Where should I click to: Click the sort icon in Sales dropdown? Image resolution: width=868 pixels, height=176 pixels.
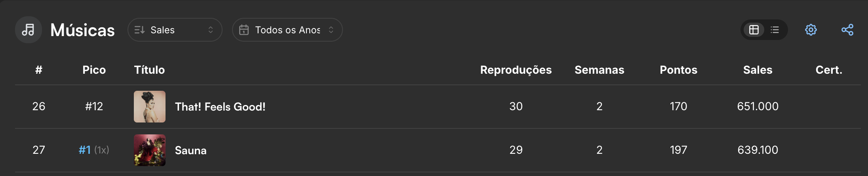point(139,30)
